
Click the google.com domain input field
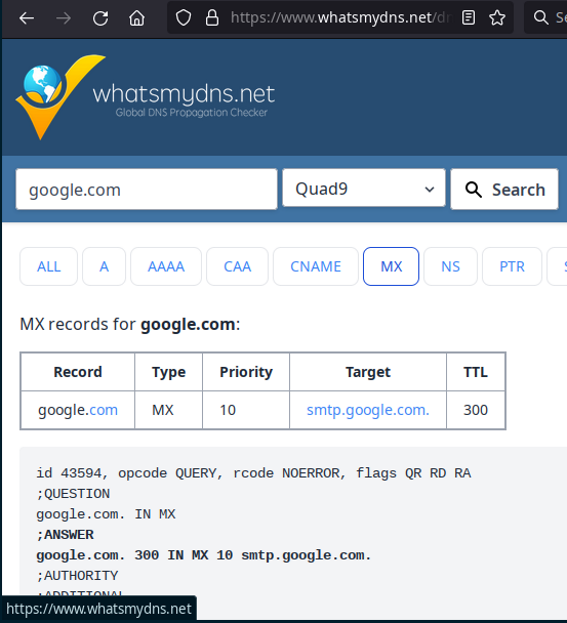(x=146, y=190)
